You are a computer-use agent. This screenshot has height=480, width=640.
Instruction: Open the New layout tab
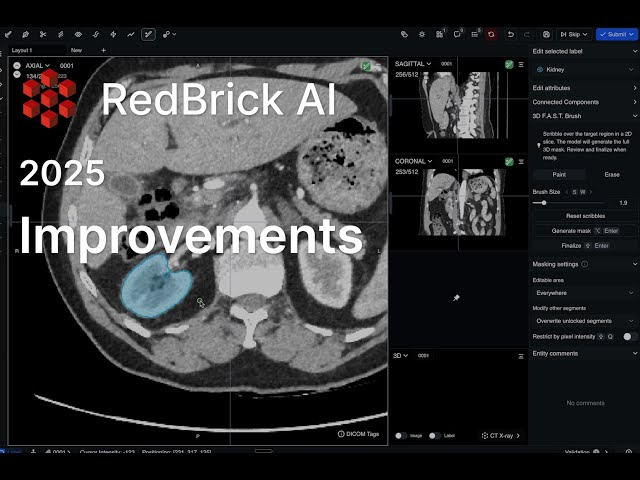(76, 50)
